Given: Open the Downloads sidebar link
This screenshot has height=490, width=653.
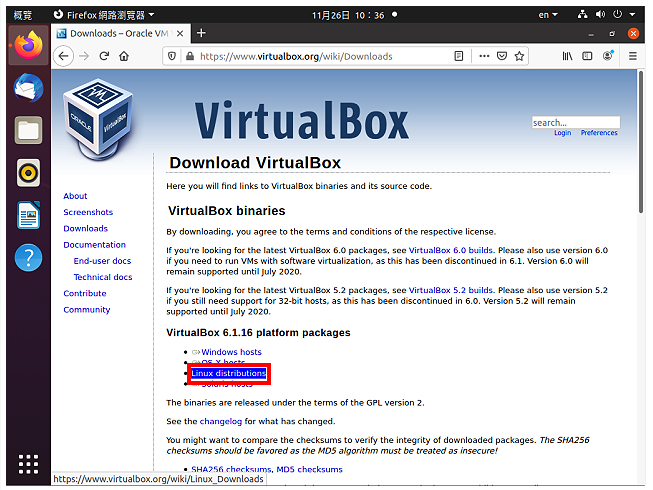Looking at the screenshot, I should (x=85, y=229).
